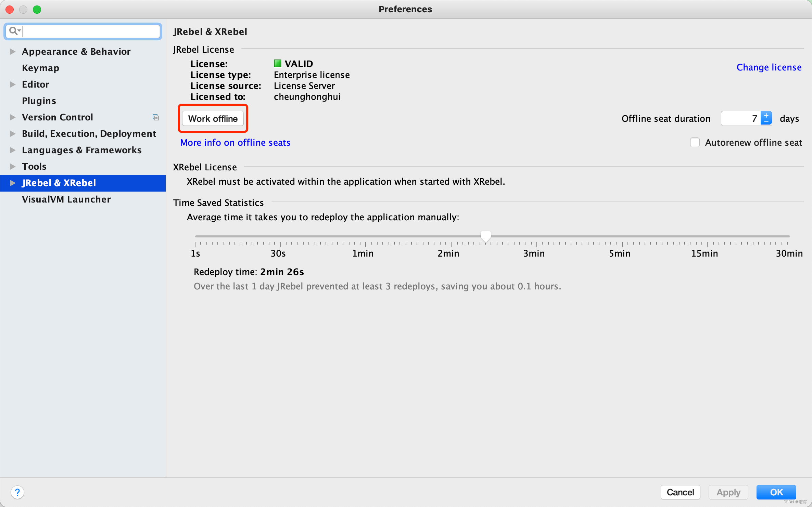Expand Build, Execution, Deployment arrow
Screen dimensions: 812x507
pos(13,134)
